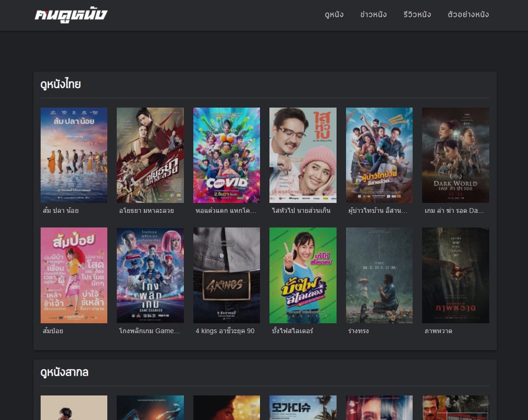Click the ร่างทรง title link
The height and width of the screenshot is (420, 528).
pos(358,331)
